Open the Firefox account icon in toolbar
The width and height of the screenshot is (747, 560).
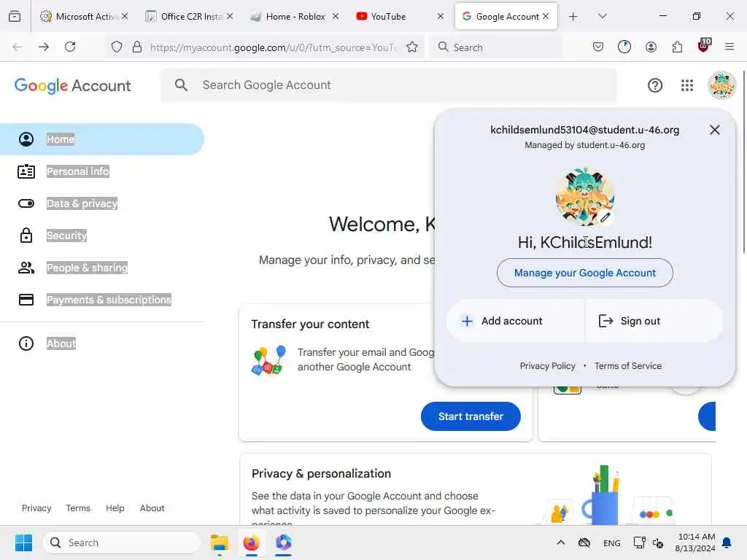[651, 47]
